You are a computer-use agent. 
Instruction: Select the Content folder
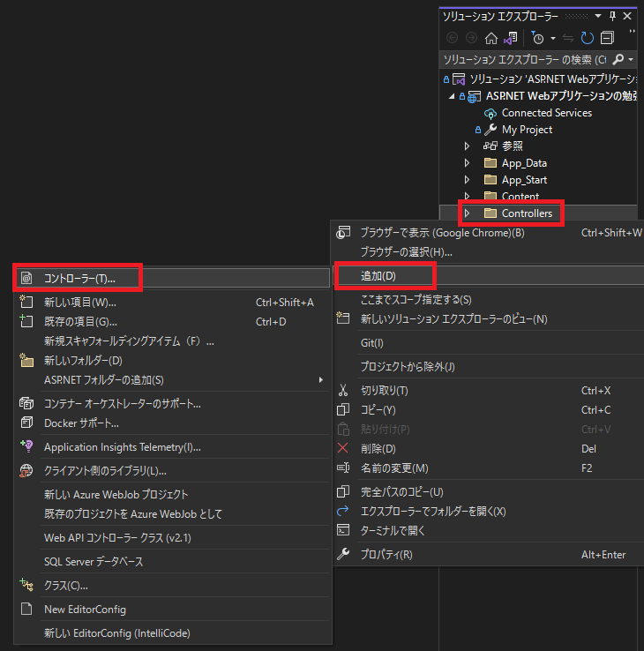(x=520, y=196)
